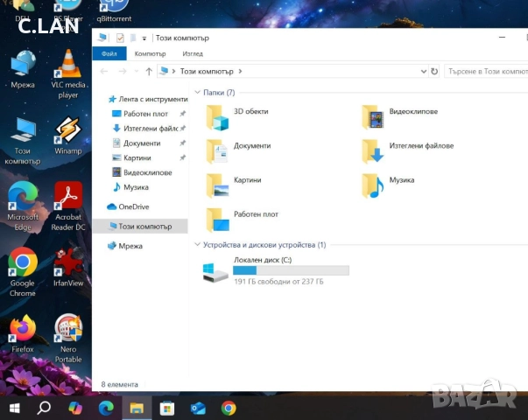This screenshot has height=420, width=528.
Task: Select Мрежа in navigation pane
Action: click(125, 246)
